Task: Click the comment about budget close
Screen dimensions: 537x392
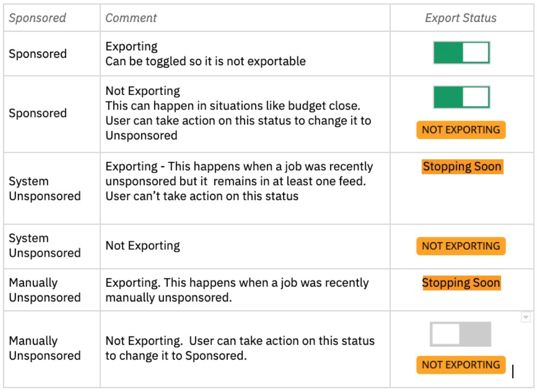Action: [x=238, y=113]
